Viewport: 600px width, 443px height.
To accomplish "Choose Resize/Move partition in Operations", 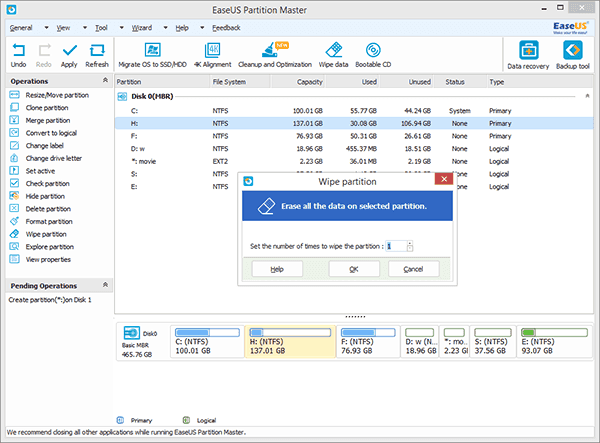I will coord(57,95).
